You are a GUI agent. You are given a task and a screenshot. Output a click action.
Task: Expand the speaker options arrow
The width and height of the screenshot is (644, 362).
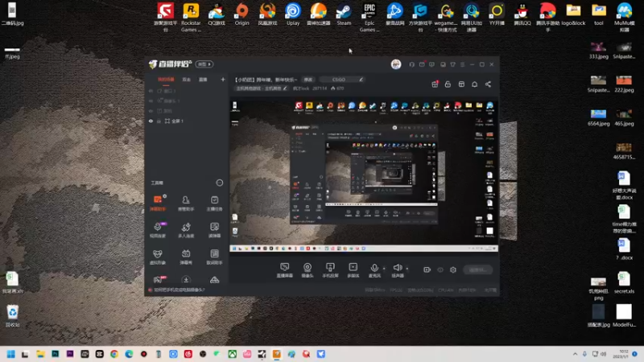[407, 269]
